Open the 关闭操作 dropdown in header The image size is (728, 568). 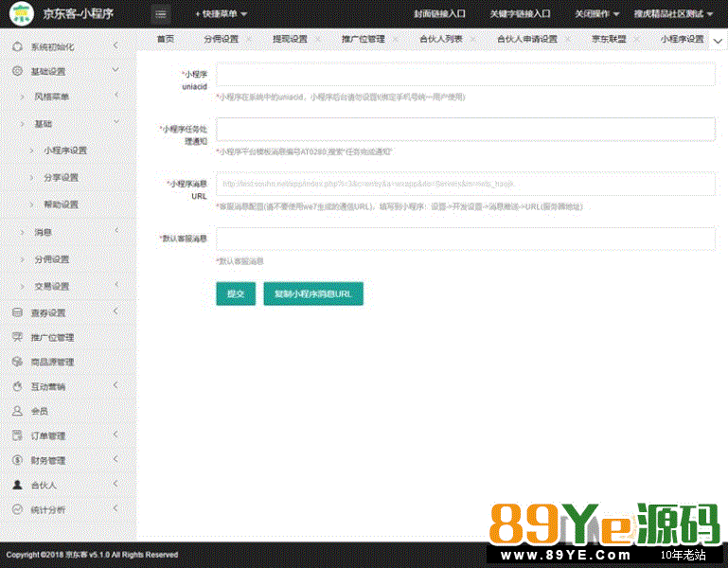(x=596, y=14)
